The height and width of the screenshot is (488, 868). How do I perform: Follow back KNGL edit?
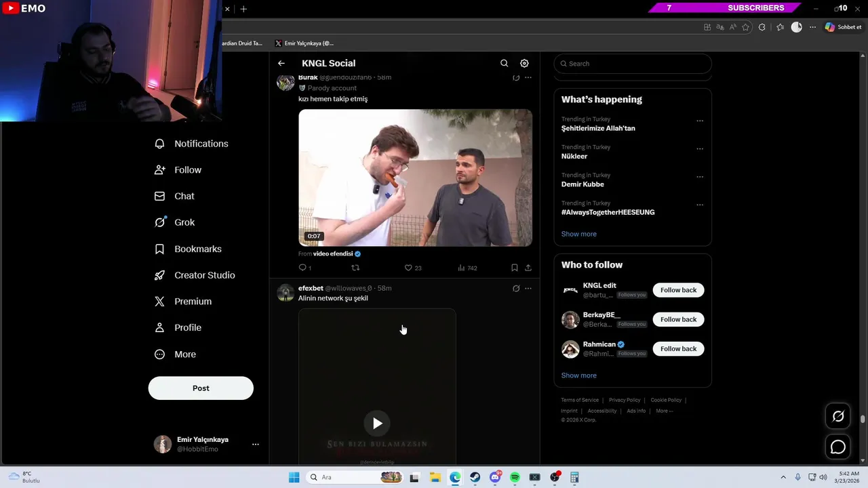click(678, 290)
